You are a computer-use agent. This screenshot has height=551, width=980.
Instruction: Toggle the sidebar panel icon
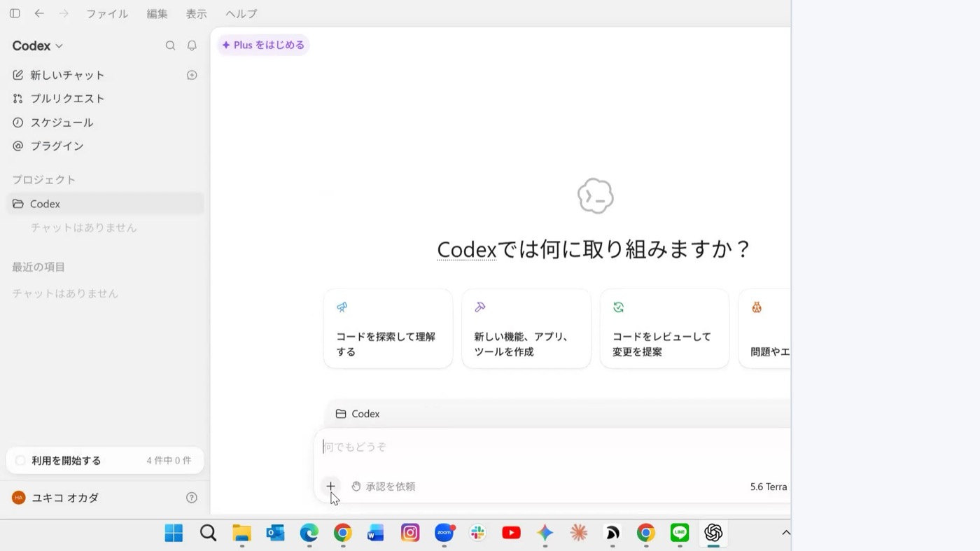[15, 13]
